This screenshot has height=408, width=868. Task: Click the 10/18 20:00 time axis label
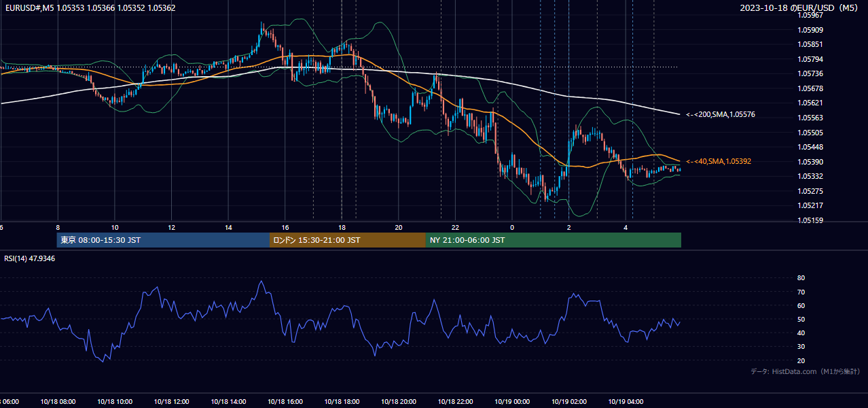click(x=399, y=402)
